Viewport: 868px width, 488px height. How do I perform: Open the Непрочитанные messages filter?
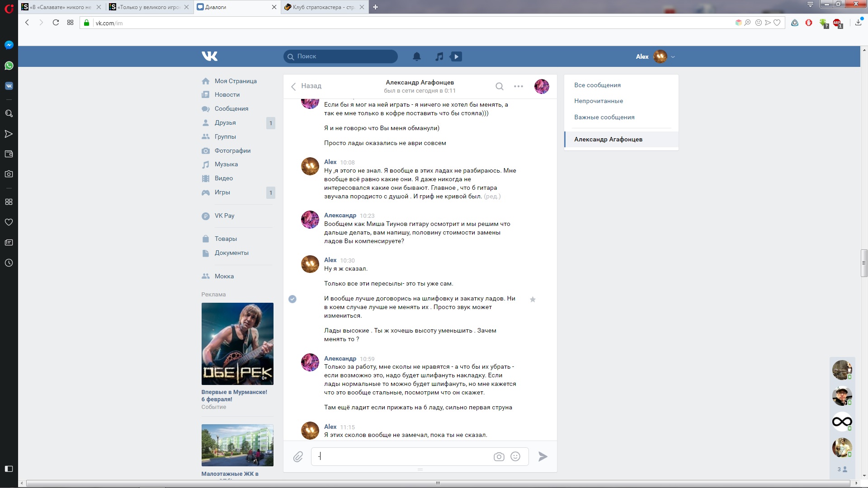(599, 101)
